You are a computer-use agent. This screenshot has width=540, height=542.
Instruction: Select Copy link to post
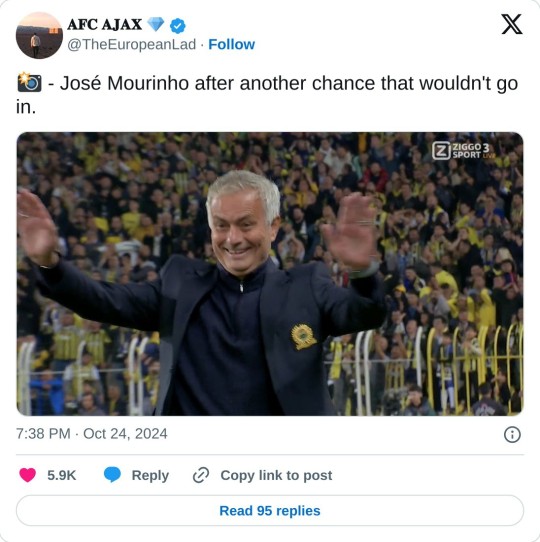pyautogui.click(x=276, y=475)
